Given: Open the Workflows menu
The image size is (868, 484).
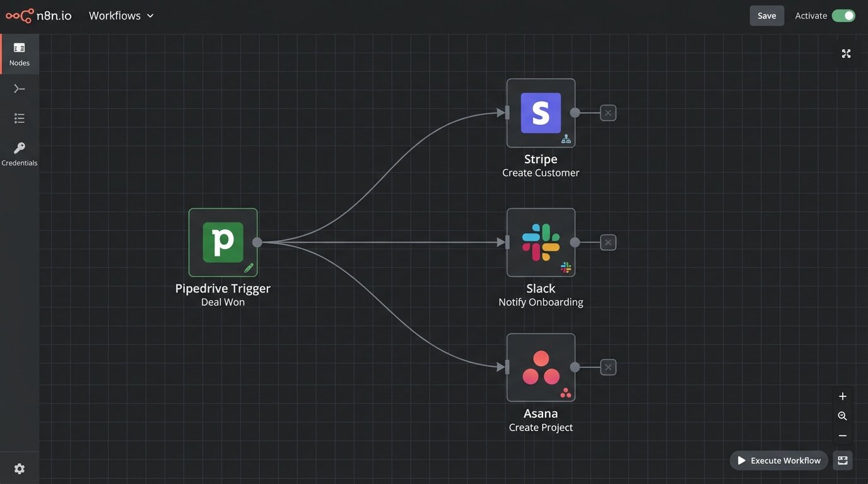Looking at the screenshot, I should [x=114, y=15].
